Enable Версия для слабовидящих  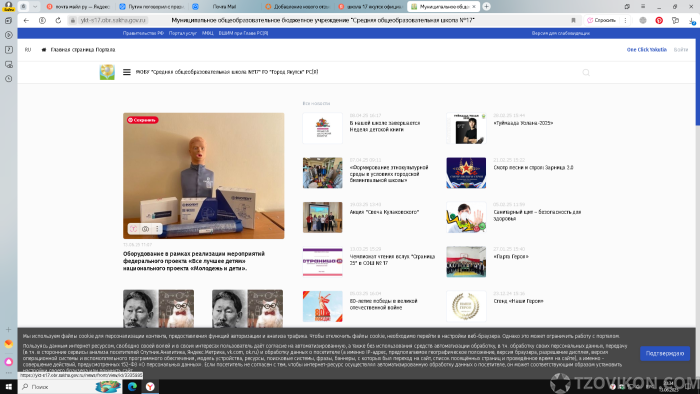click(561, 33)
